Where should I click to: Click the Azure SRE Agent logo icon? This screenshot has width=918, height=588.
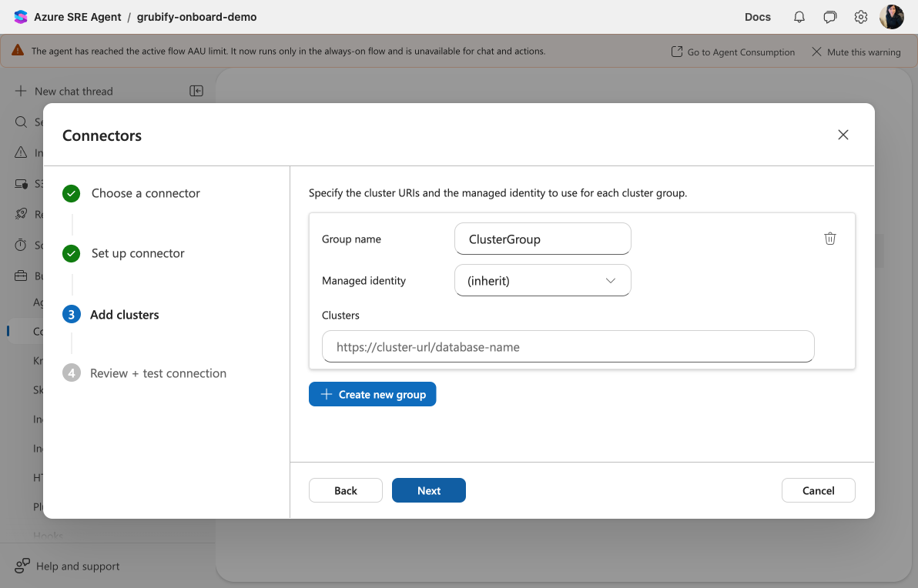(21, 17)
